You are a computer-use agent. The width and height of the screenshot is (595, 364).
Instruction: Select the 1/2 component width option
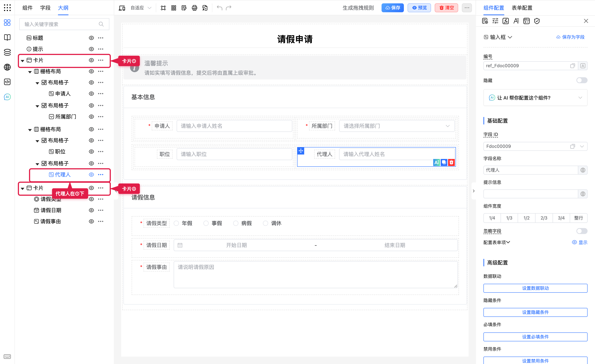coord(526,218)
